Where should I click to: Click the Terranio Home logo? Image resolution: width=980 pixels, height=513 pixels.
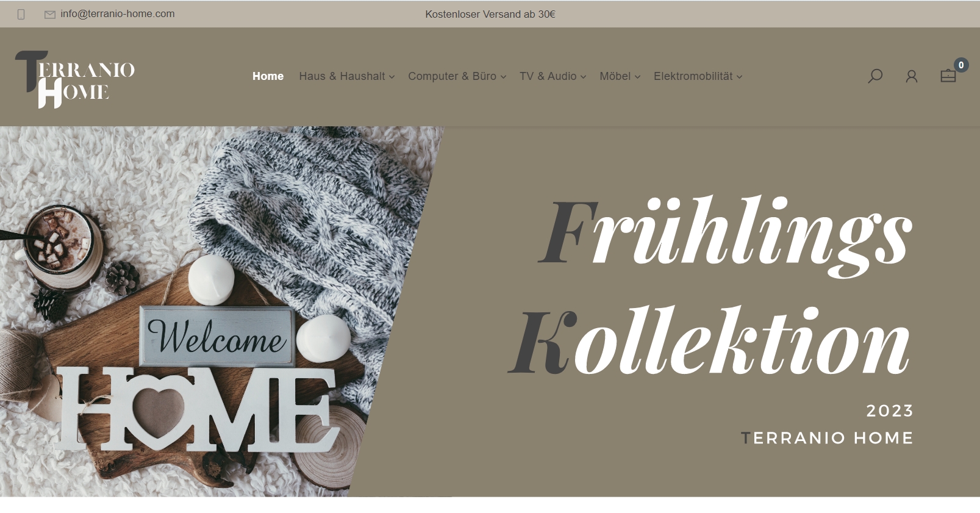74,79
